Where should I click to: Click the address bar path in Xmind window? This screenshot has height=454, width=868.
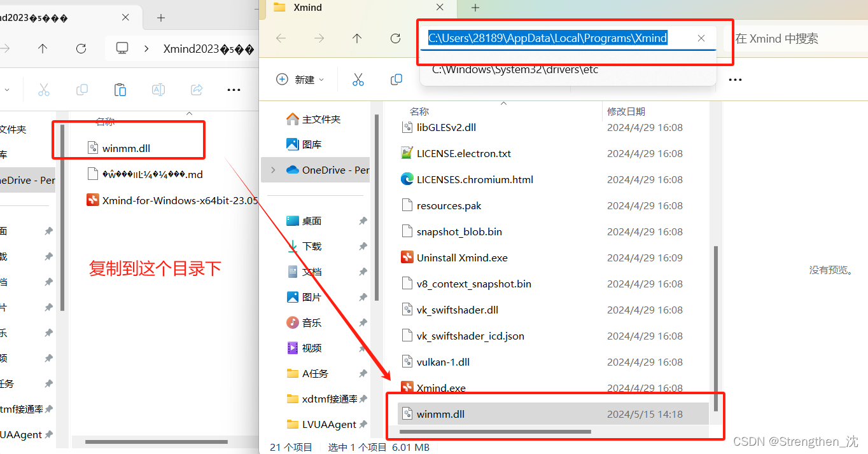click(x=547, y=38)
